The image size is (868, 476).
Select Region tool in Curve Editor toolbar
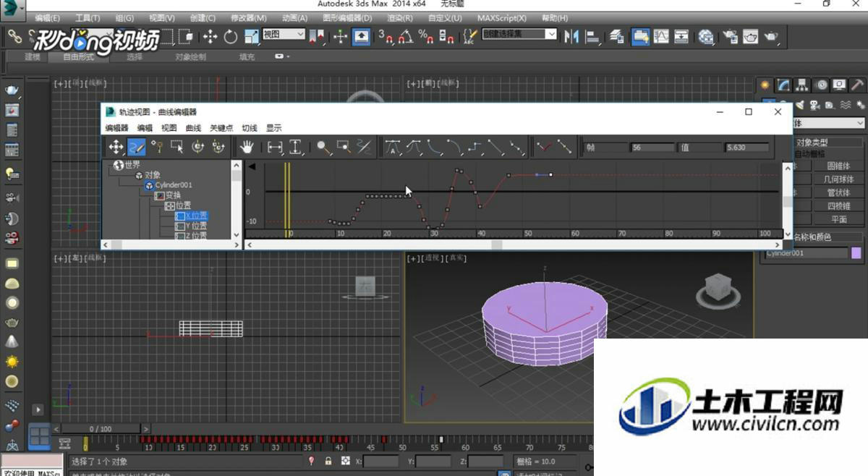pos(177,147)
